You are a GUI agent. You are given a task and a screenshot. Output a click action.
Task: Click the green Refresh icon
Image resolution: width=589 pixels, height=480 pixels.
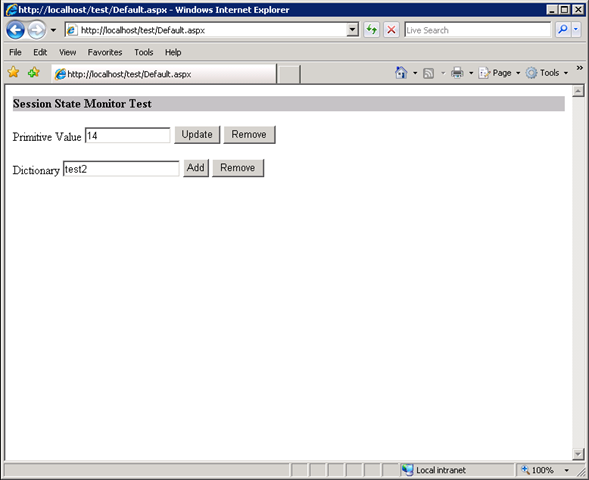coord(372,30)
